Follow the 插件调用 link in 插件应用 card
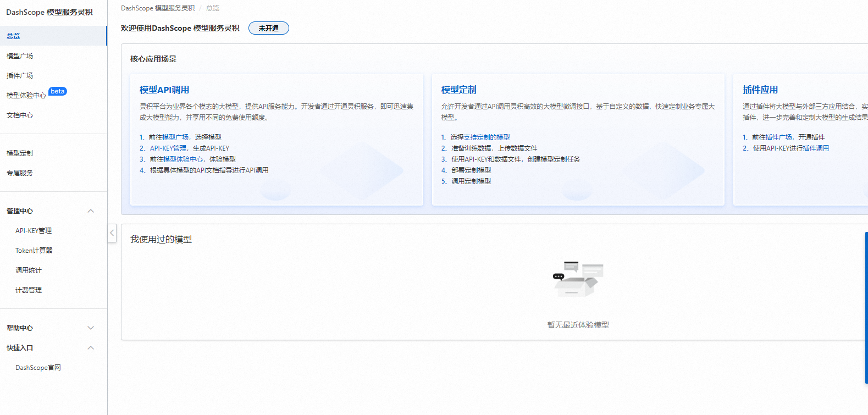The width and height of the screenshot is (868, 415). [x=816, y=148]
